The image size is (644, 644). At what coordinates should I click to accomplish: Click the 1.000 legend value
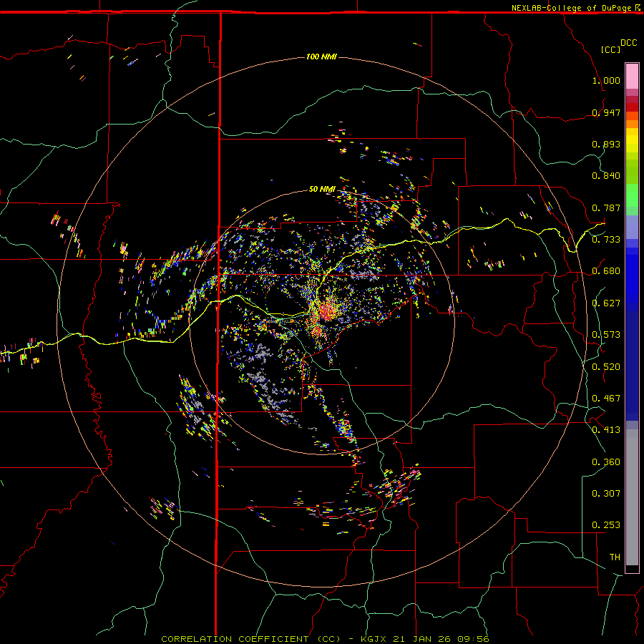pos(606,80)
